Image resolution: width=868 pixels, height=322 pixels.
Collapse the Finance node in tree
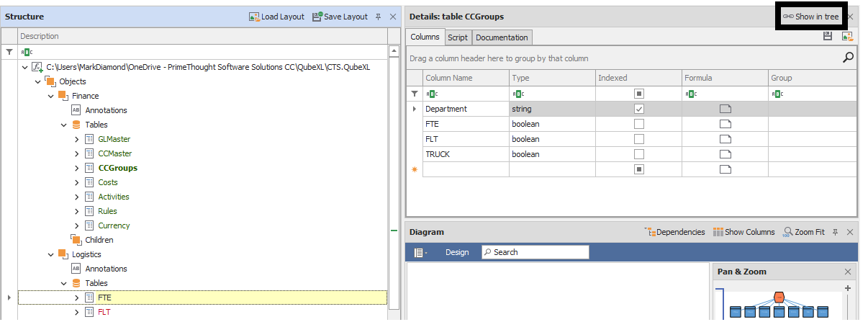(51, 96)
